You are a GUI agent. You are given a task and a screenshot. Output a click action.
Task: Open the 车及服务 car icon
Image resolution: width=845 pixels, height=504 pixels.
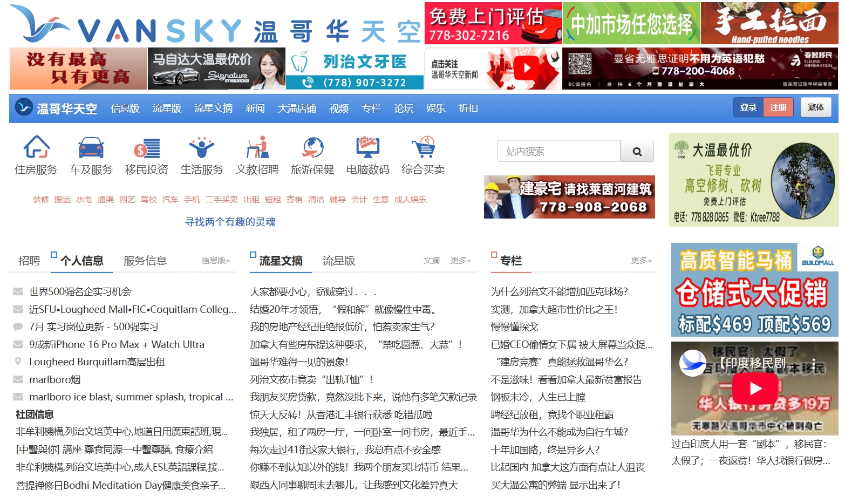tap(91, 147)
